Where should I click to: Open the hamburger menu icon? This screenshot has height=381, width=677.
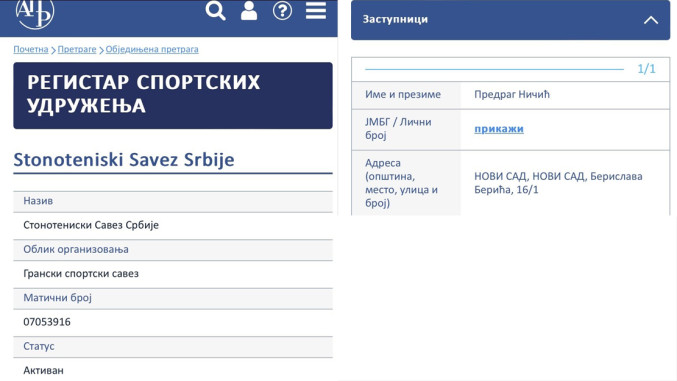pyautogui.click(x=316, y=11)
